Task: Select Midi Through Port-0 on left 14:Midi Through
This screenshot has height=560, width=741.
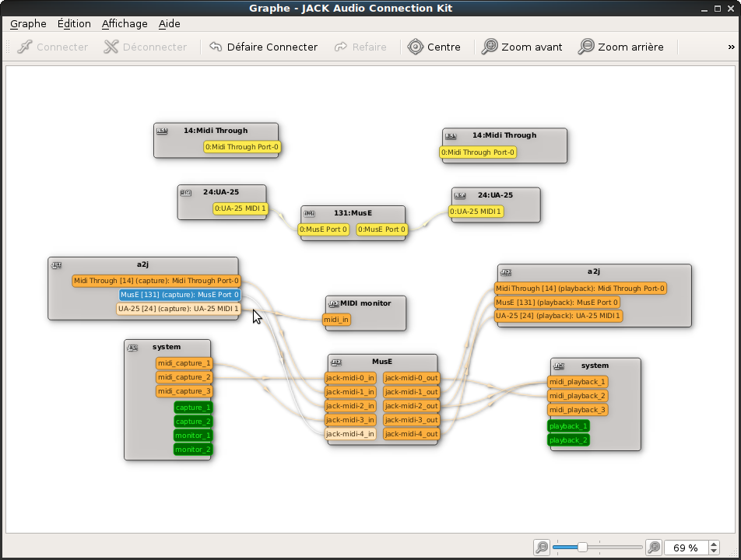Action: click(242, 147)
